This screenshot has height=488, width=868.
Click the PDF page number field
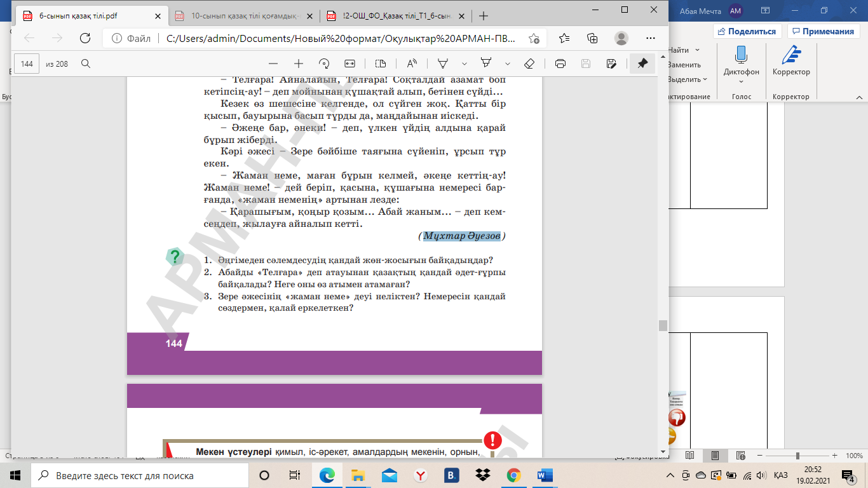click(27, 64)
